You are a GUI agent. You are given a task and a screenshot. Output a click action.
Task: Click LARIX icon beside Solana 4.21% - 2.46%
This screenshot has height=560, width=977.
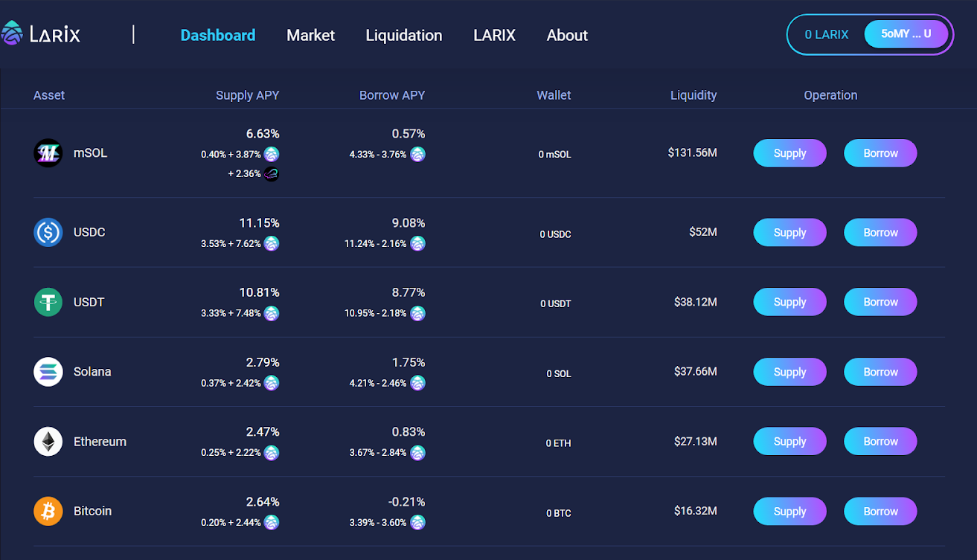[417, 384]
